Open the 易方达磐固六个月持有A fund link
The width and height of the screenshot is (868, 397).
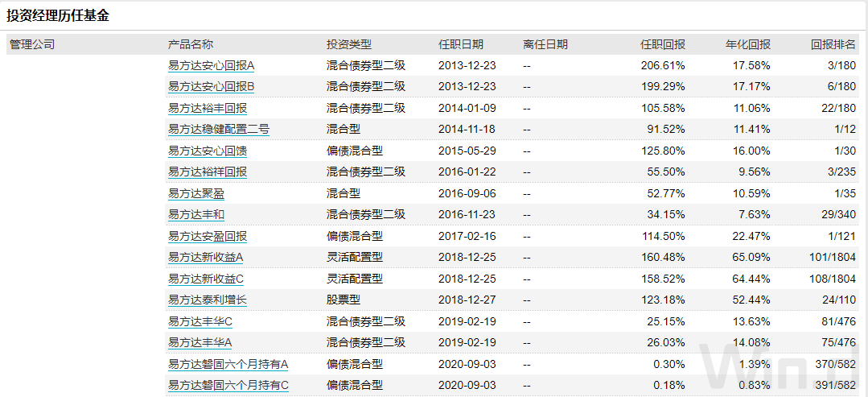(x=228, y=364)
